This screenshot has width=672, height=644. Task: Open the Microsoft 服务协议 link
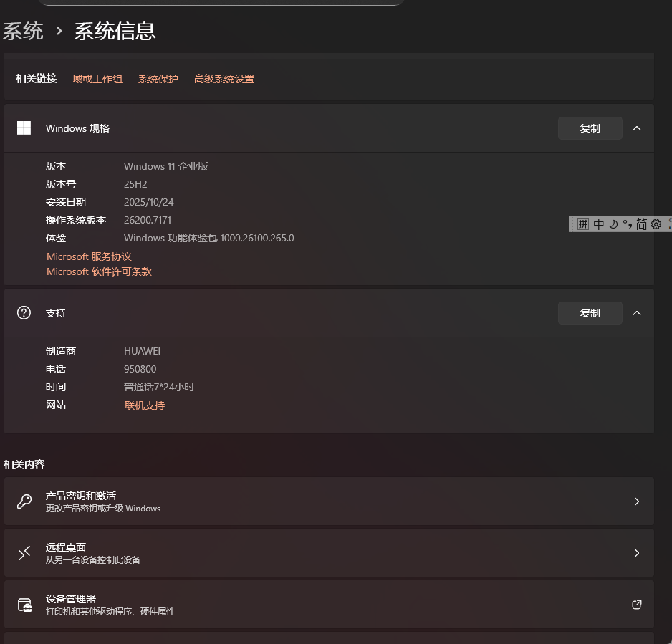(x=89, y=256)
